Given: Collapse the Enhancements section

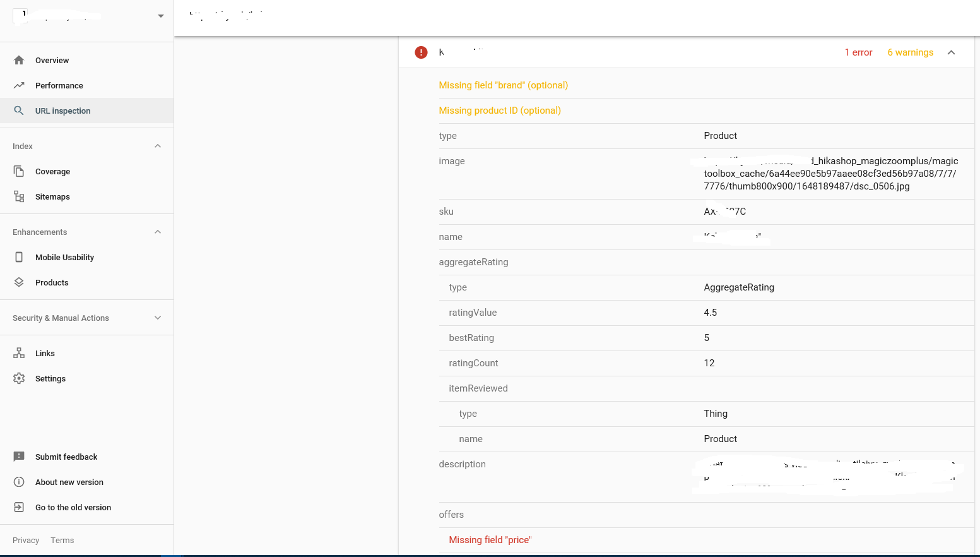Looking at the screenshot, I should coord(158,232).
